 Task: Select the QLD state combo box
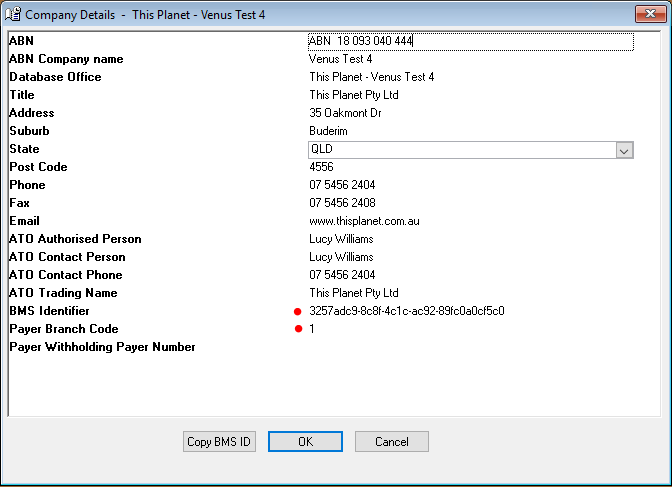click(x=471, y=150)
